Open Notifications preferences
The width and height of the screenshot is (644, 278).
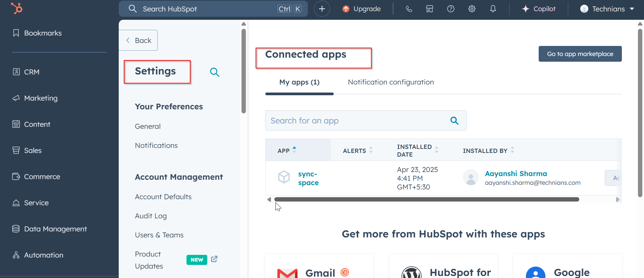click(x=156, y=146)
